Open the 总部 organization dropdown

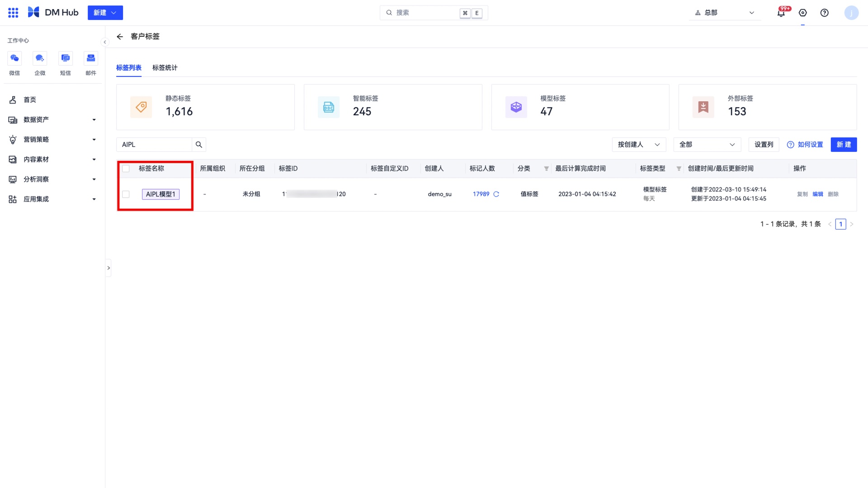tap(725, 13)
